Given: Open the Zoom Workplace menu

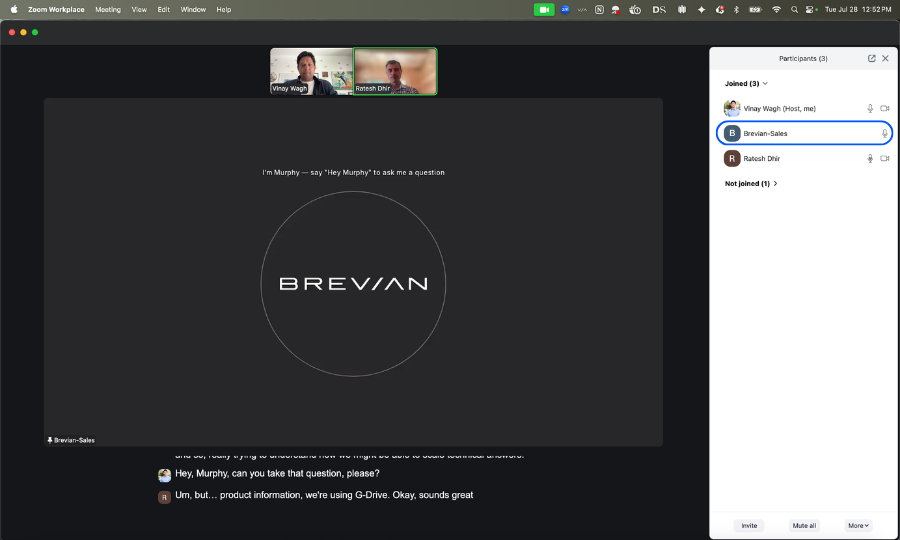Looking at the screenshot, I should (x=56, y=10).
